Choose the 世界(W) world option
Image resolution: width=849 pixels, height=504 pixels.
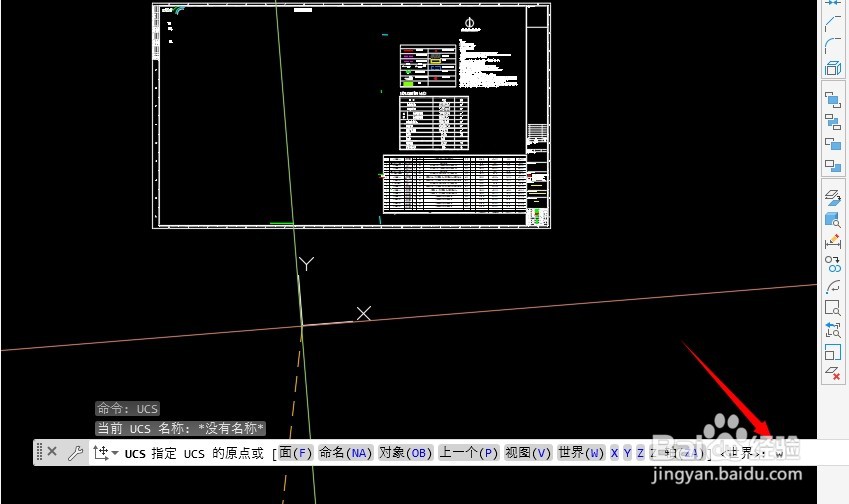point(581,453)
